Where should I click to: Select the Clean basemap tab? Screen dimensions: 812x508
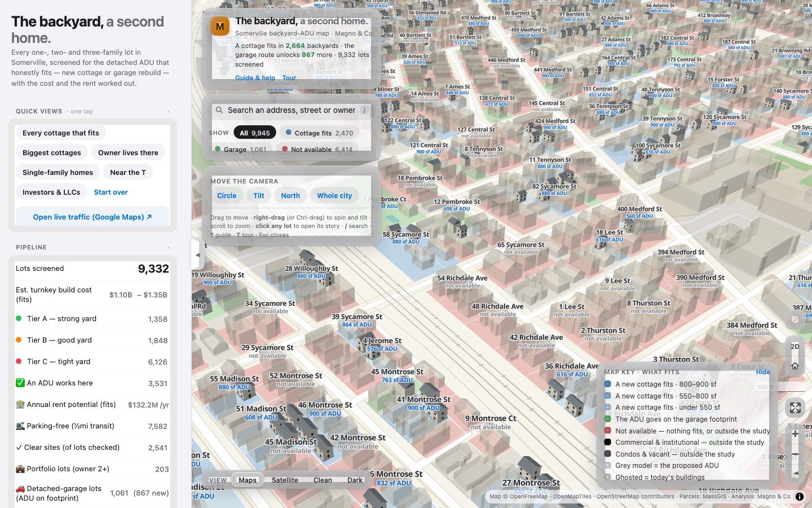pyautogui.click(x=323, y=480)
